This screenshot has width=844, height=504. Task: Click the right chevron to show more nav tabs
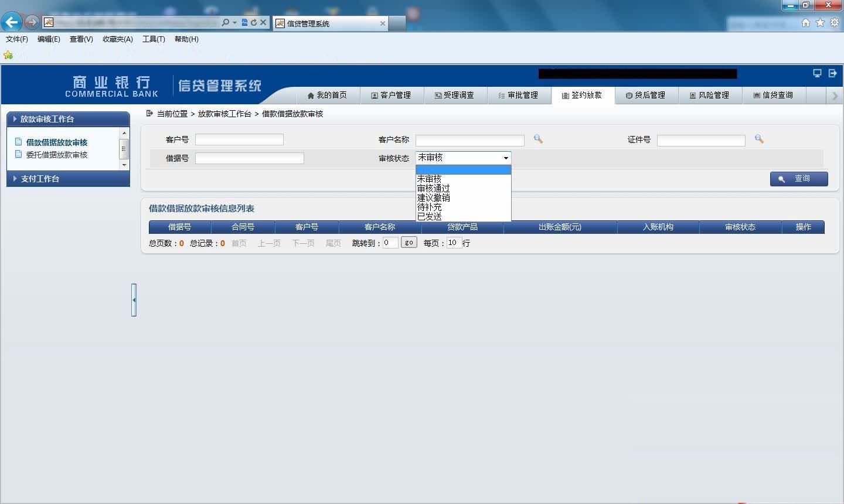[835, 96]
